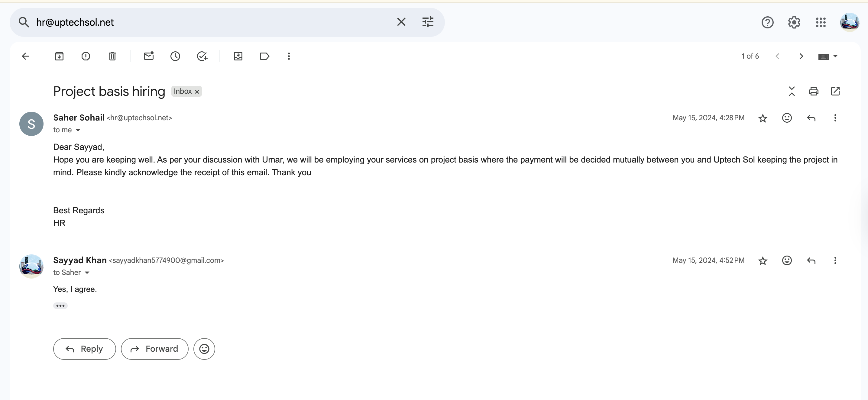Viewport: 868px width, 400px height.
Task: Delete the email with trash icon
Action: click(x=112, y=56)
